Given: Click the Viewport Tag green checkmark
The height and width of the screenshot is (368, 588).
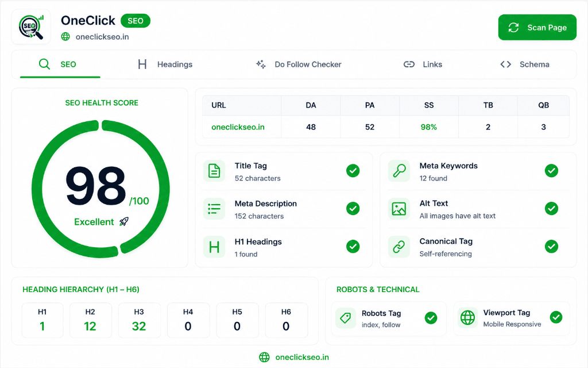Looking at the screenshot, I should click(x=556, y=317).
